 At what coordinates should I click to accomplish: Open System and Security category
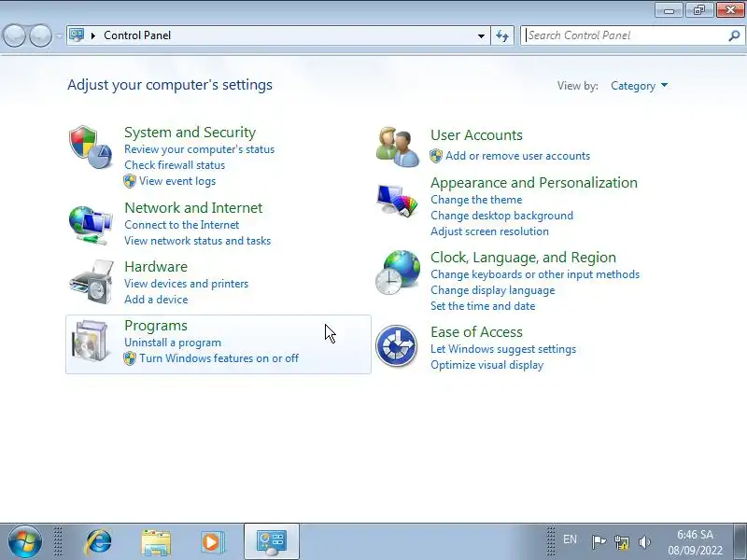[190, 133]
